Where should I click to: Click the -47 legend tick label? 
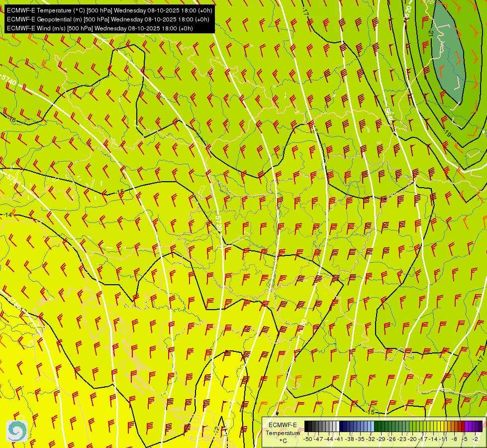coord(318,439)
